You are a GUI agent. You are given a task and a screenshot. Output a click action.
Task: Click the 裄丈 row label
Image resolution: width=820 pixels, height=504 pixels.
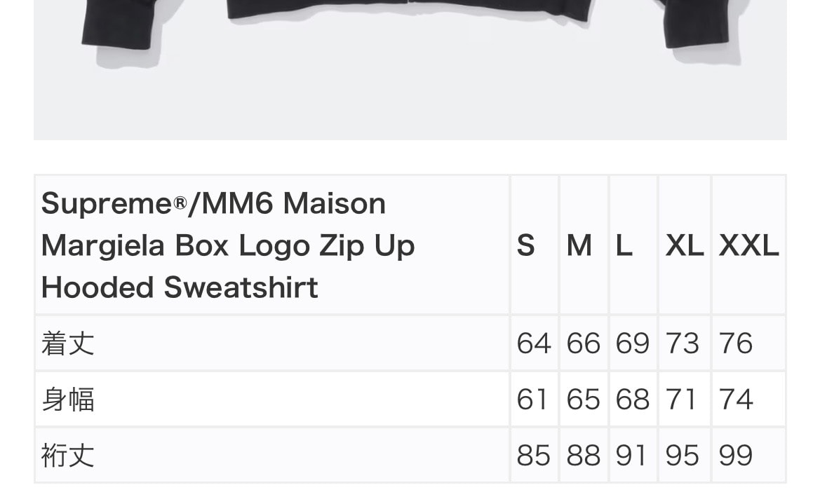coord(67,456)
